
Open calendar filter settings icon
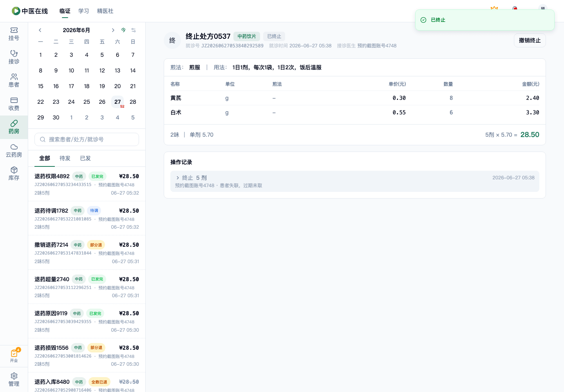(x=134, y=30)
